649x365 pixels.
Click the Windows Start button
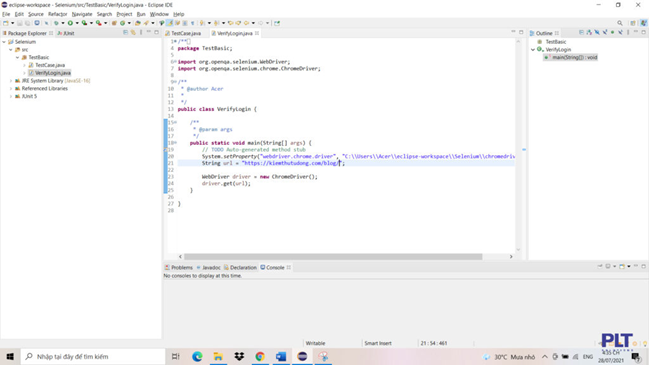(x=10, y=357)
